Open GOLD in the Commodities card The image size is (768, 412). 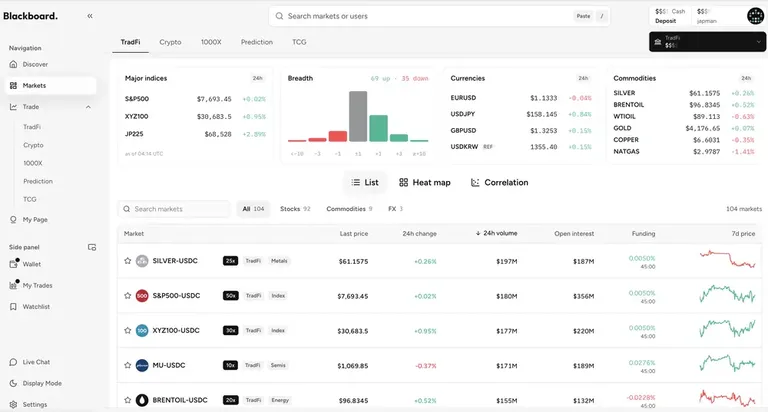pyautogui.click(x=683, y=128)
